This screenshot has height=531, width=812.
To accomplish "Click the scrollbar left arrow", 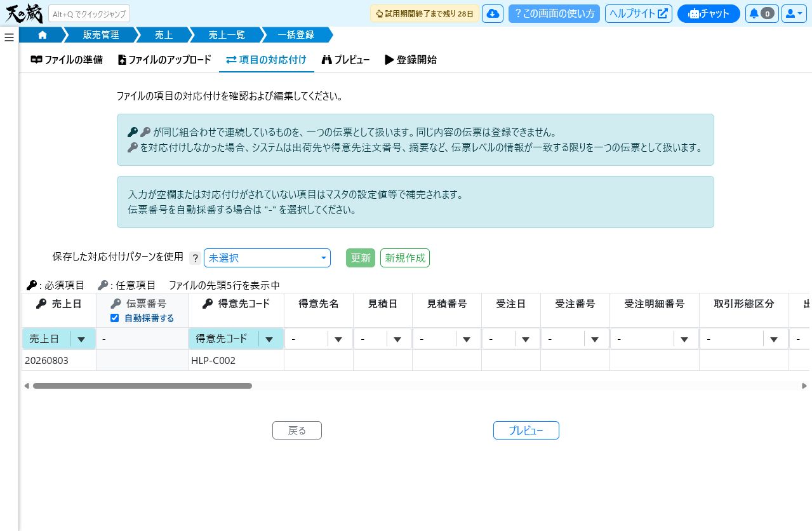I will pos(27,386).
